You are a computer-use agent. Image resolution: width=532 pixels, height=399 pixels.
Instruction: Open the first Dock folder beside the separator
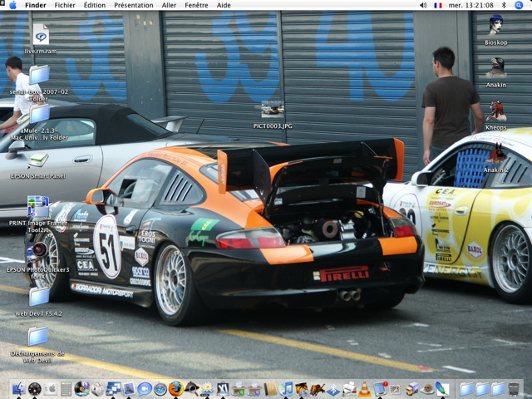[x=466, y=389]
